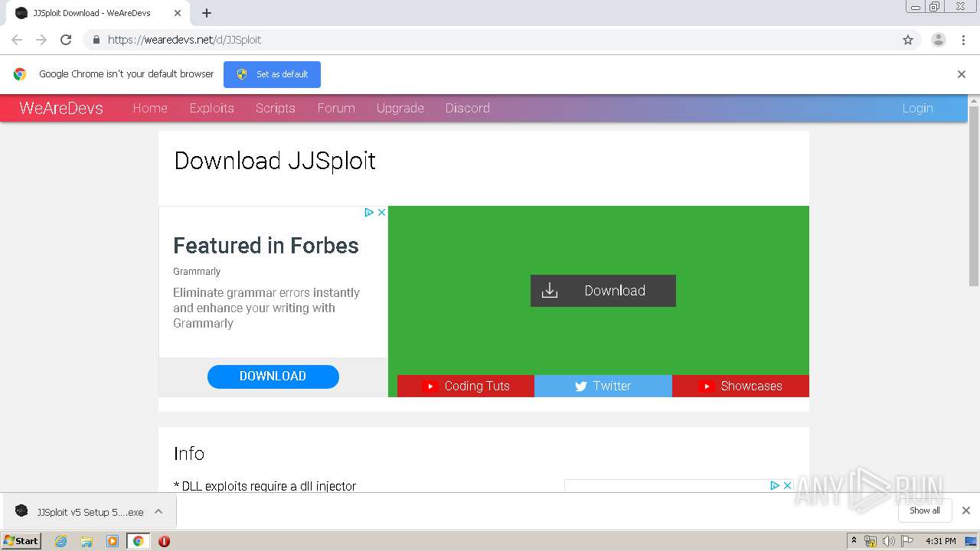980x551 pixels.
Task: Click the volume speaker tray icon
Action: click(888, 541)
